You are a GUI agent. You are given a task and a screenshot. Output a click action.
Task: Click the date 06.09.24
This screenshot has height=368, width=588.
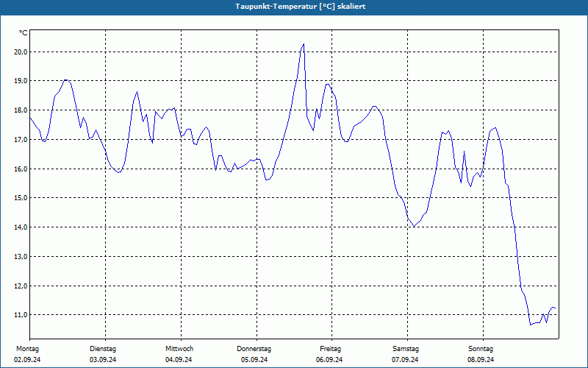pyautogui.click(x=329, y=360)
